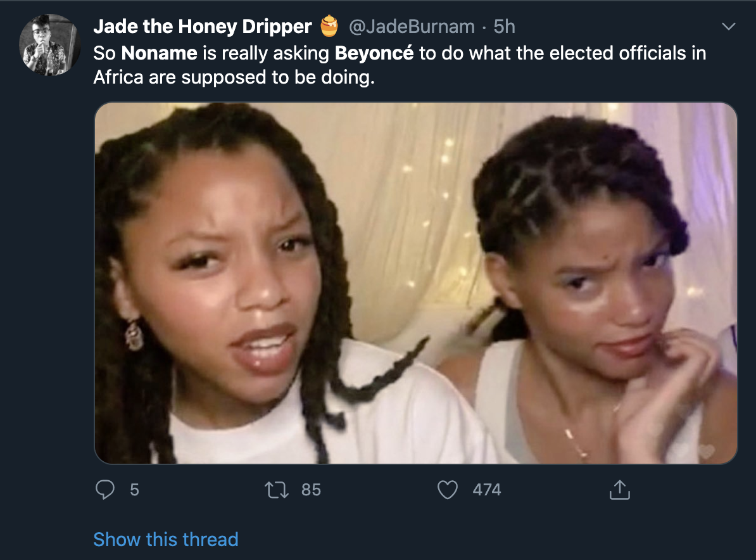The width and height of the screenshot is (756, 560).
Task: Click the 5h tweet timestamp
Action: click(504, 26)
